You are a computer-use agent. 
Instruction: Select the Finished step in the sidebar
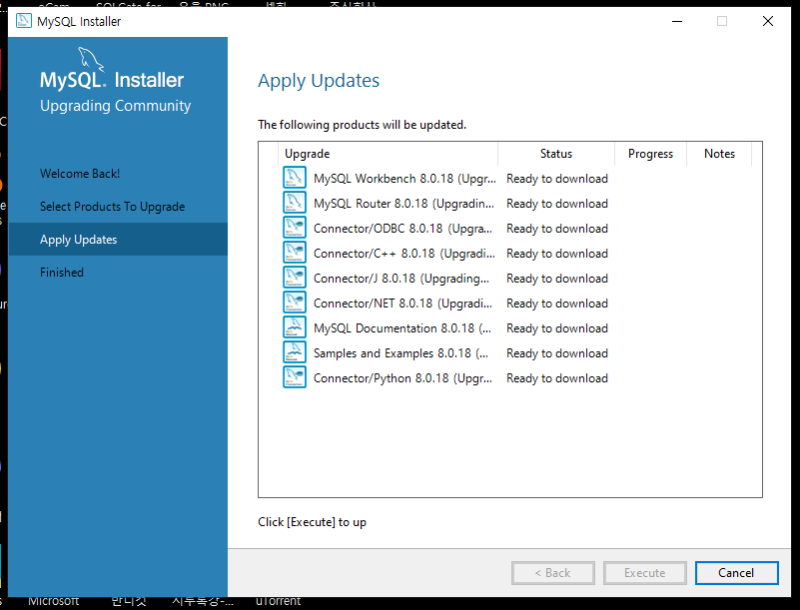click(x=62, y=271)
